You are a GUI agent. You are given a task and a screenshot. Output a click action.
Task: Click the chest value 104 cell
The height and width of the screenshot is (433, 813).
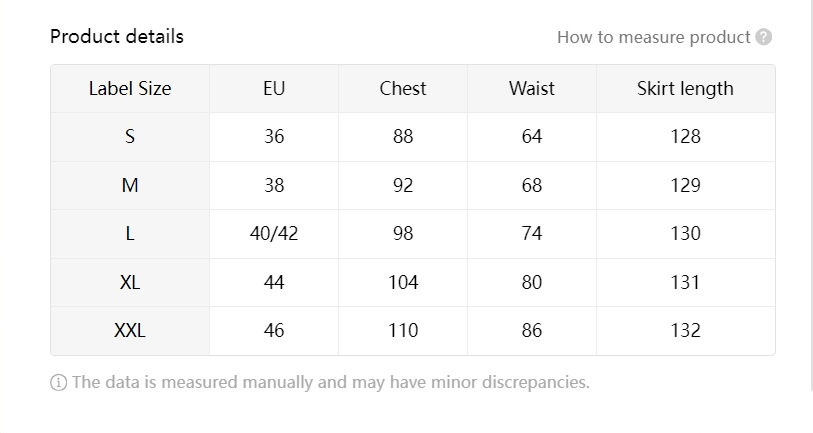point(403,282)
